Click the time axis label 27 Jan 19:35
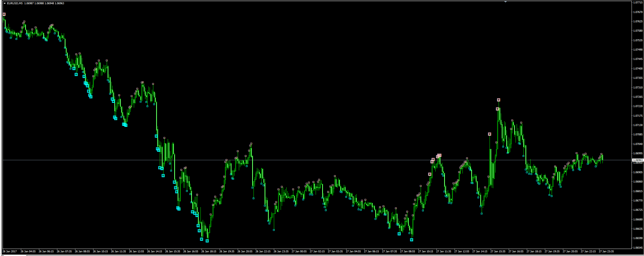Image resolution: width=644 pixels, height=256 pixels. pyautogui.click(x=552, y=251)
